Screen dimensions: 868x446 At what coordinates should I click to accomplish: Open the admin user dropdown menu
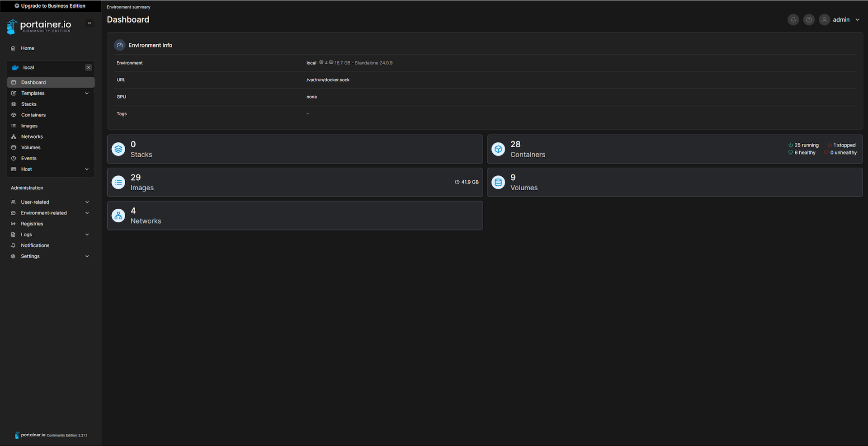tap(857, 20)
